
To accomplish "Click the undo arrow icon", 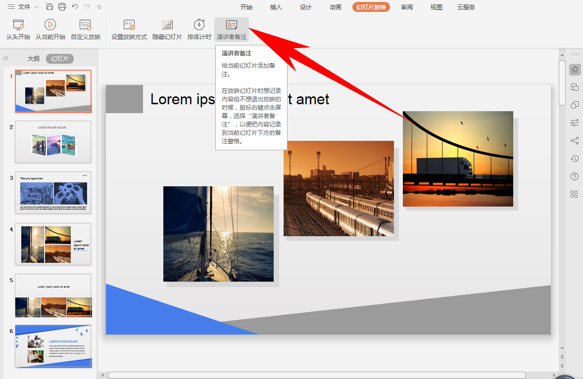I will point(75,7).
